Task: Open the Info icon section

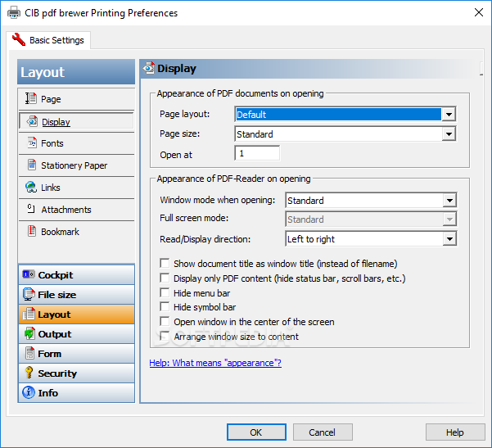Action: click(28, 392)
